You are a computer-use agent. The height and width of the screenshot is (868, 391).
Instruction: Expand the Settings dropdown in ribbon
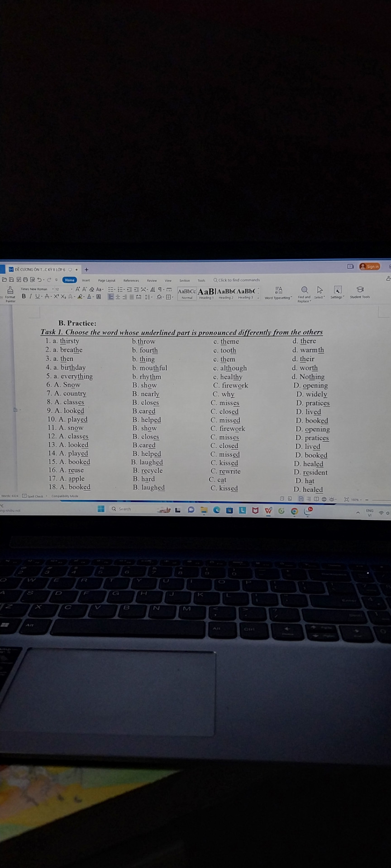pyautogui.click(x=337, y=292)
